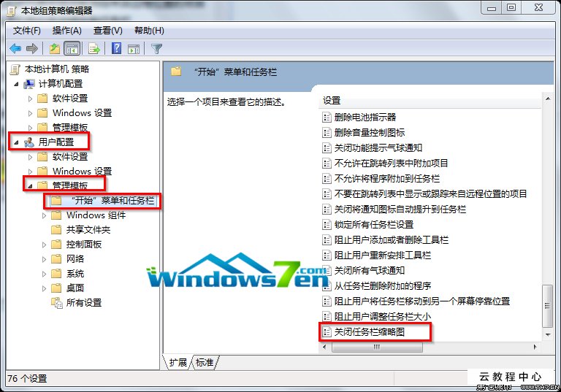Expand the Windows 组件 folder node

point(44,215)
